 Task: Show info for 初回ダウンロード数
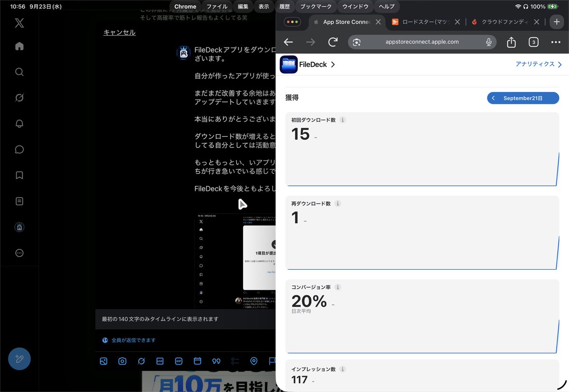343,120
